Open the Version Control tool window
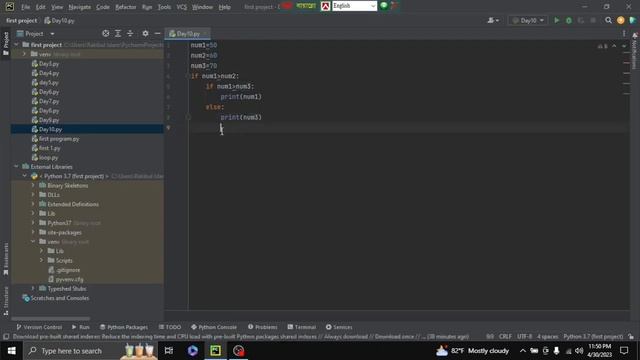 (x=39, y=327)
